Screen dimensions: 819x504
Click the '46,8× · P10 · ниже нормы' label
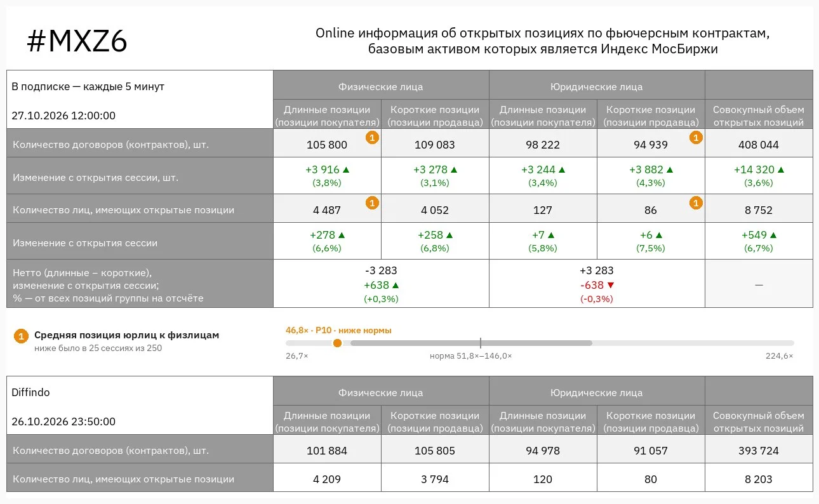coord(338,330)
